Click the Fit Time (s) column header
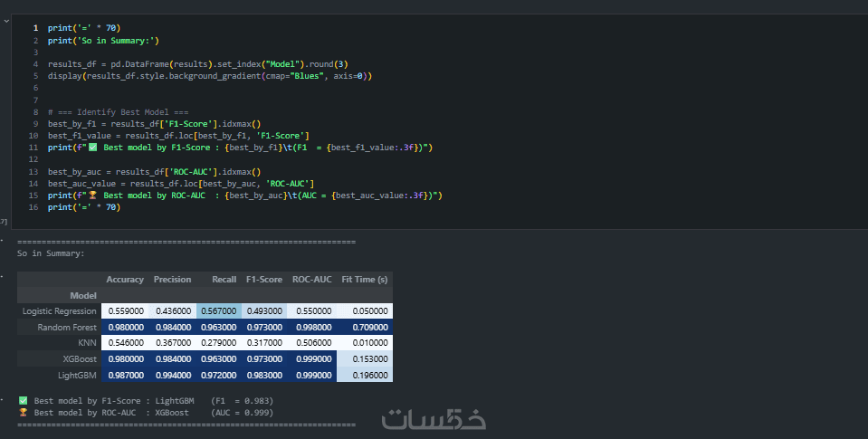The height and width of the screenshot is (439, 868). [x=364, y=280]
